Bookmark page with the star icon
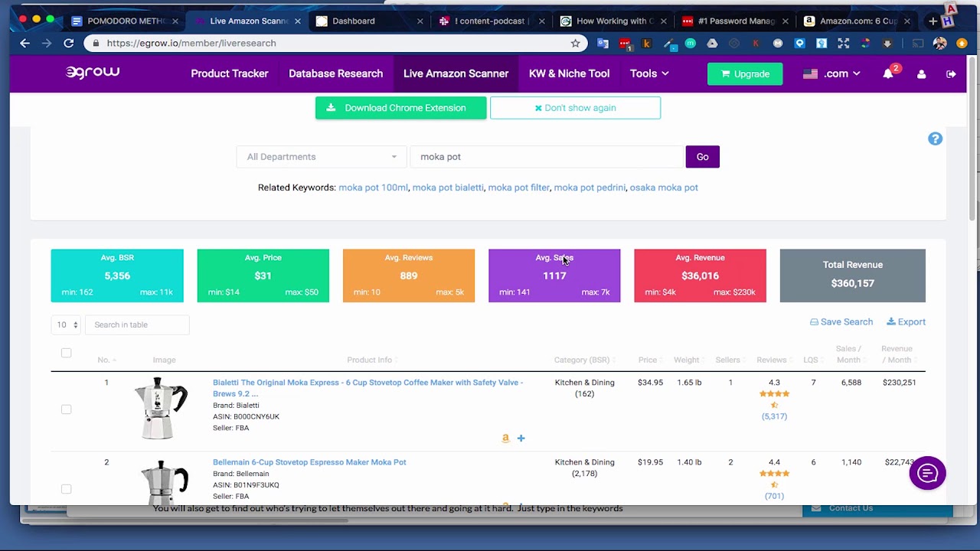Viewport: 980px width, 551px height. [x=575, y=44]
